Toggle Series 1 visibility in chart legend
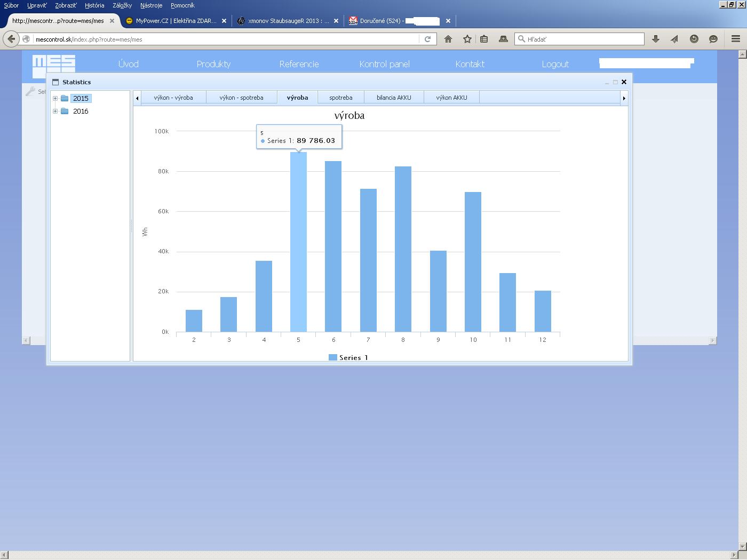747x560 pixels. click(348, 357)
